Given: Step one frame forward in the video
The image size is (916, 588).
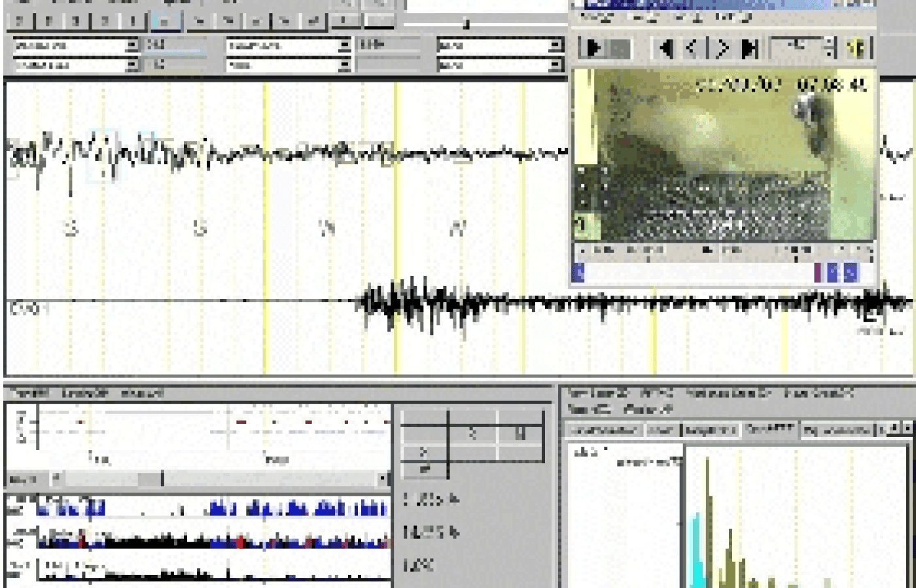Looking at the screenshot, I should coord(722,48).
